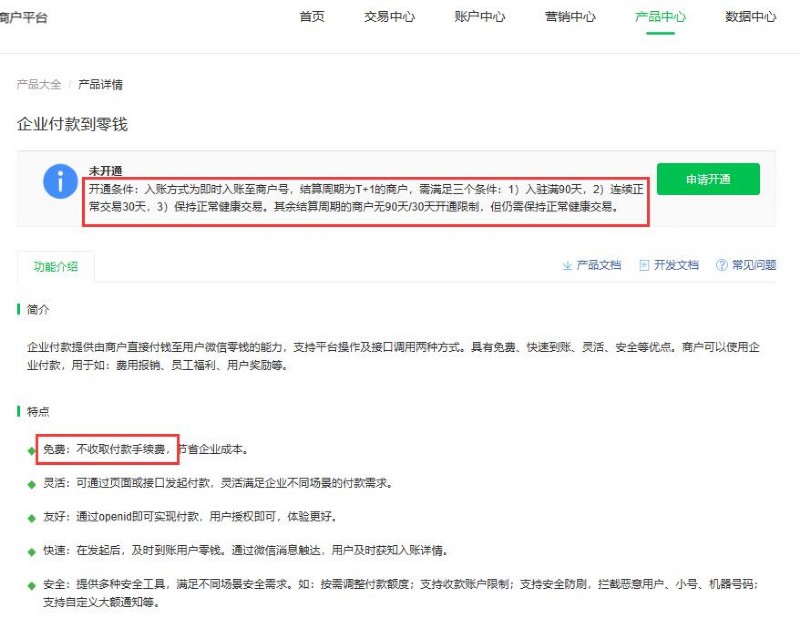Open the 账户中心 navigation item
This screenshot has width=800, height=618.
point(479,17)
